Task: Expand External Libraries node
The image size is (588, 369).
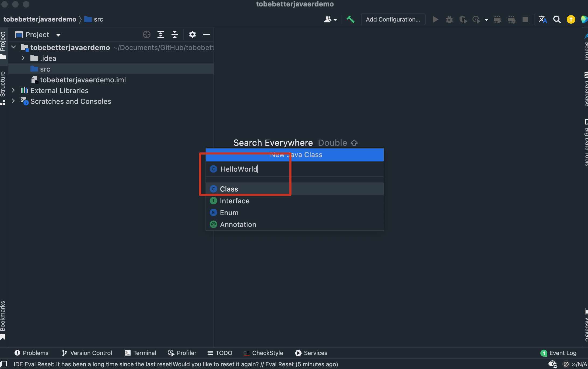Action: coord(13,90)
